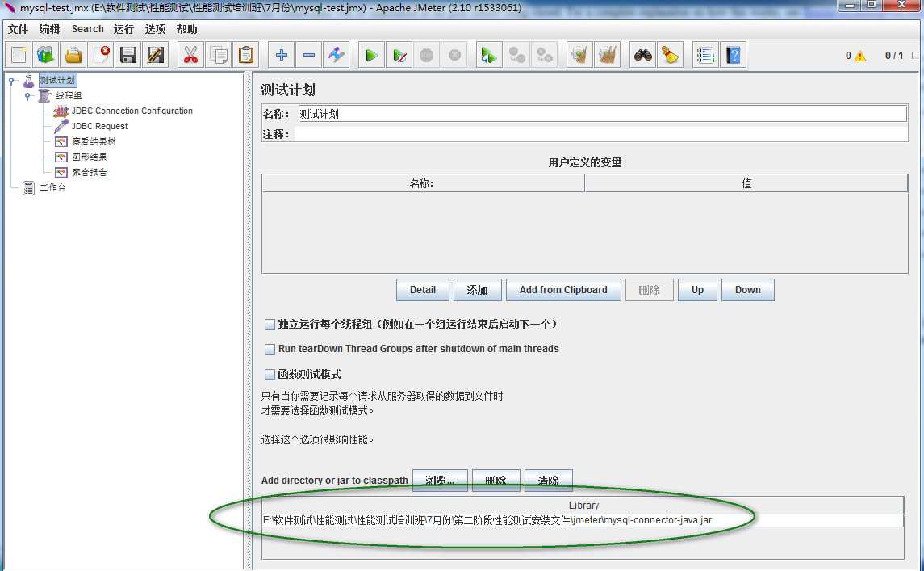Viewport: 924px width, 571px height.
Task: Click the Open file folder icon
Action: click(x=73, y=56)
